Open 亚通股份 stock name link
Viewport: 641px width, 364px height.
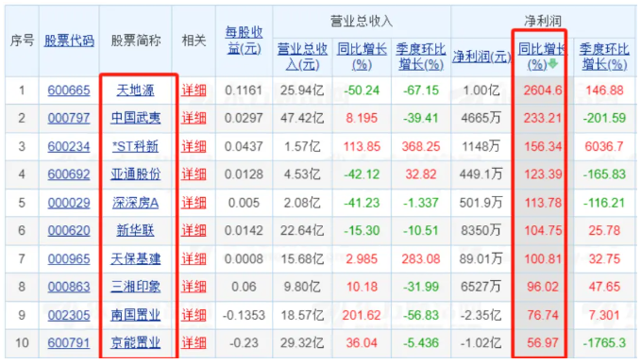coord(135,174)
